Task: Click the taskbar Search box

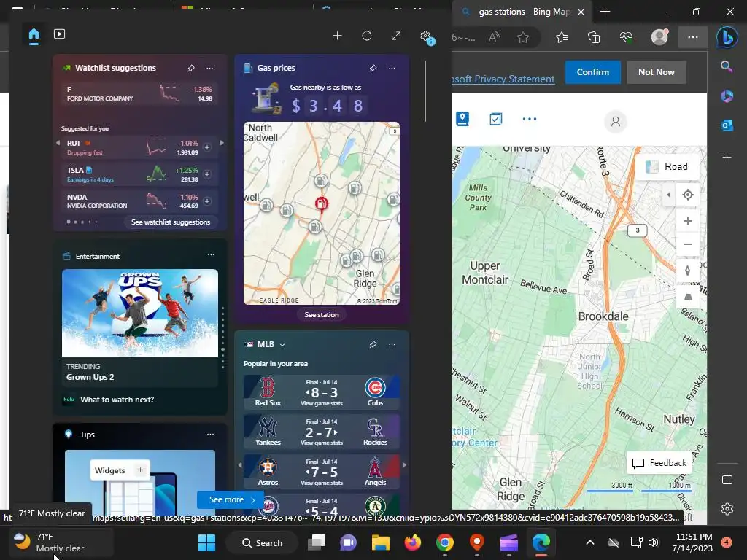Action: [x=263, y=542]
